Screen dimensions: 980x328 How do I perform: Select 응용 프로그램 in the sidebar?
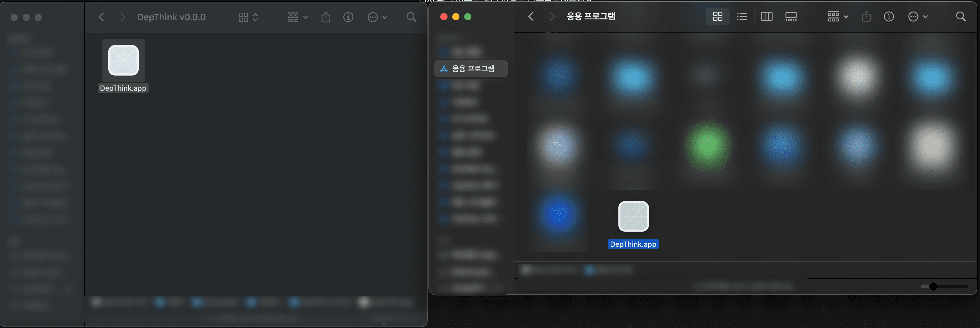[x=471, y=69]
